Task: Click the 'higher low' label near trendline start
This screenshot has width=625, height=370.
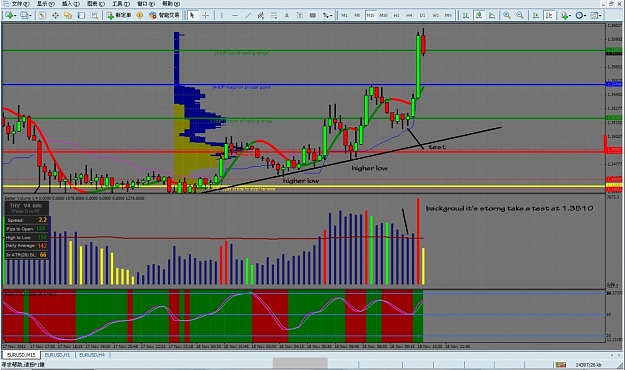Action: tap(301, 181)
